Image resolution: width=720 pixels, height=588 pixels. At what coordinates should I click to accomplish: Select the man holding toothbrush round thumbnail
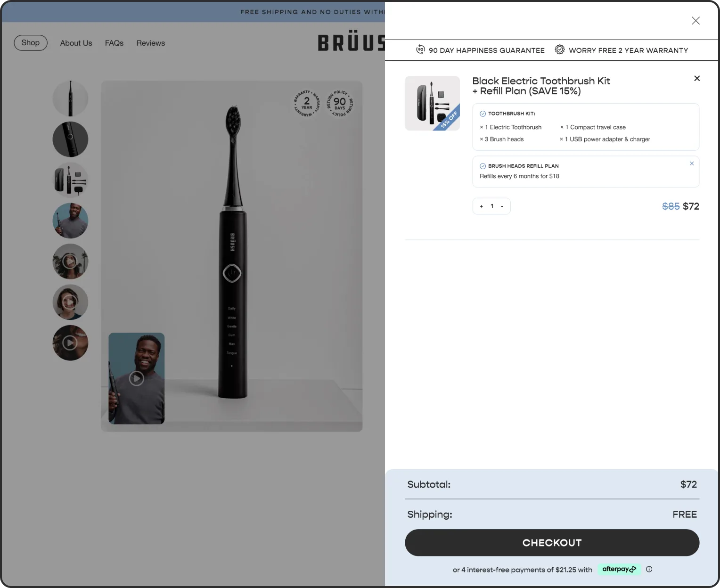tap(70, 220)
